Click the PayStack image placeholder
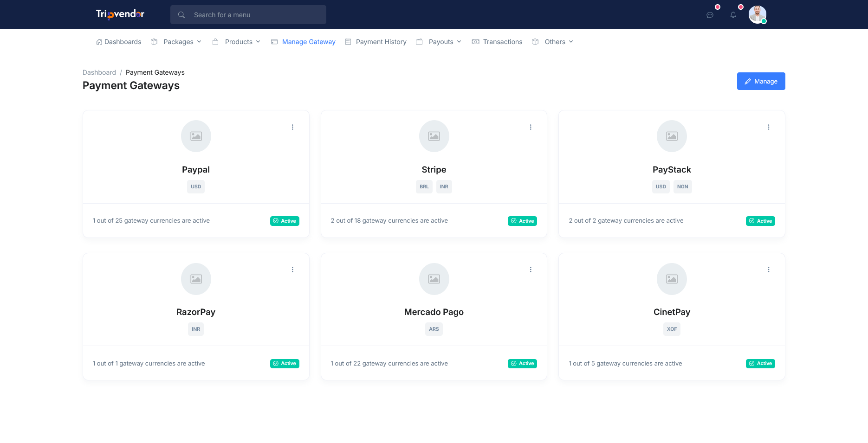 [x=672, y=136]
